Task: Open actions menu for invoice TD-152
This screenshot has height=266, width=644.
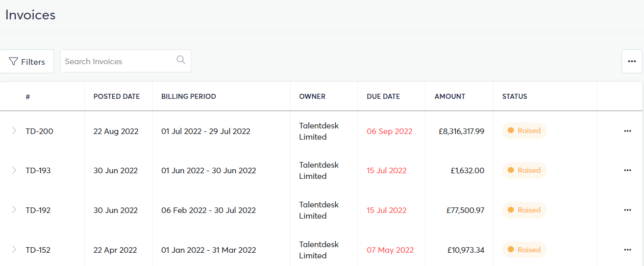Action: click(x=628, y=250)
